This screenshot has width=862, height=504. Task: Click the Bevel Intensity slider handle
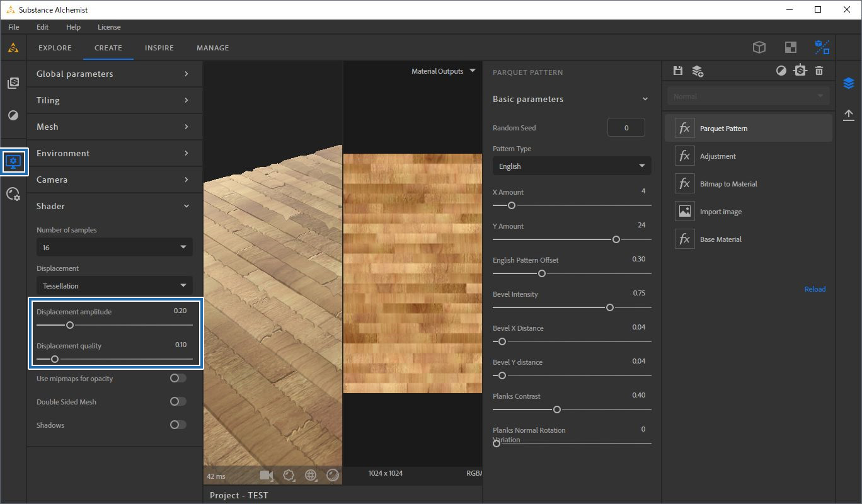[x=609, y=307]
